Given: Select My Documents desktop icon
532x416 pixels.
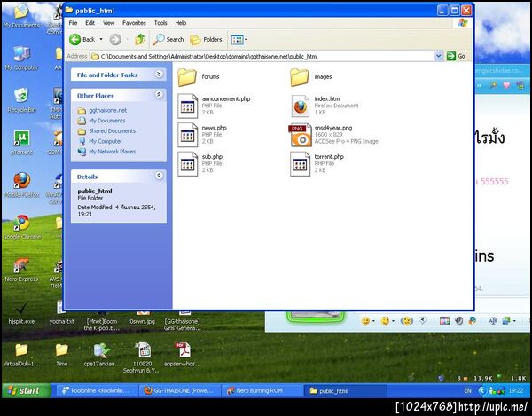Looking at the screenshot, I should (x=21, y=12).
